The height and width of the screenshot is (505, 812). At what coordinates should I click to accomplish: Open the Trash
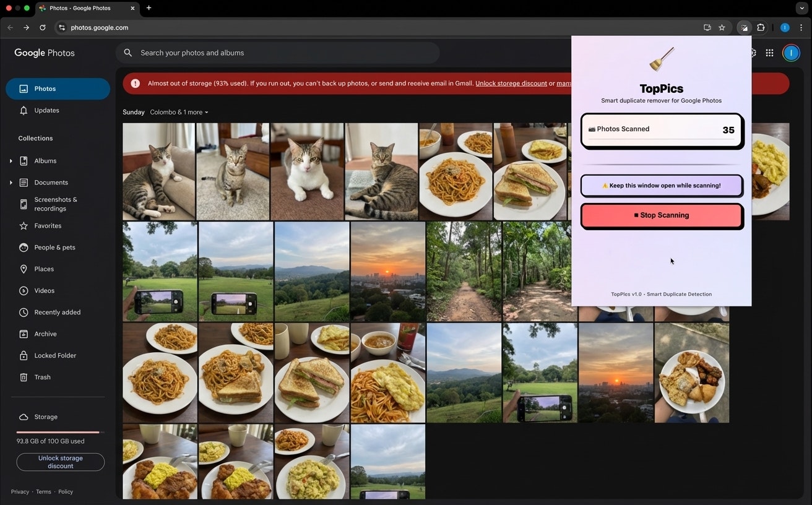tap(42, 377)
